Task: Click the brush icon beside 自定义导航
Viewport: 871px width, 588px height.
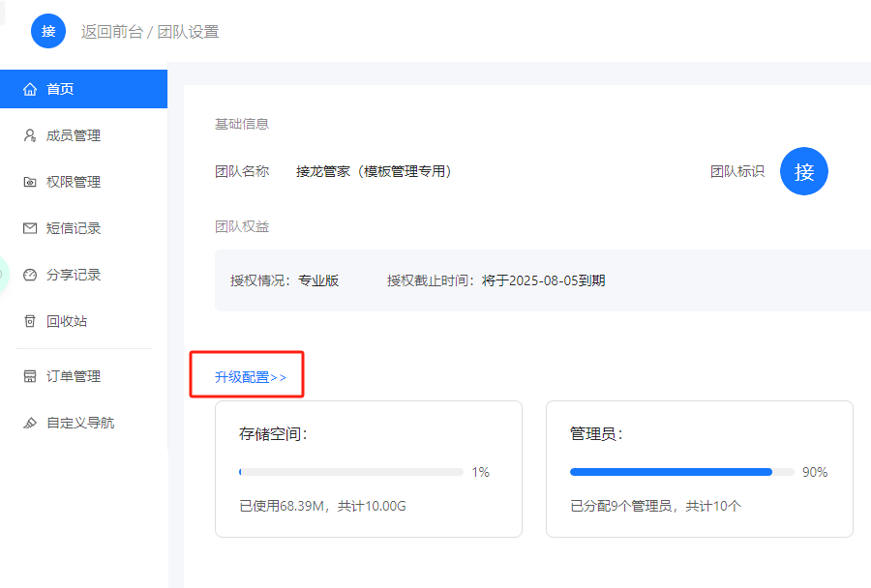Action: (30, 423)
